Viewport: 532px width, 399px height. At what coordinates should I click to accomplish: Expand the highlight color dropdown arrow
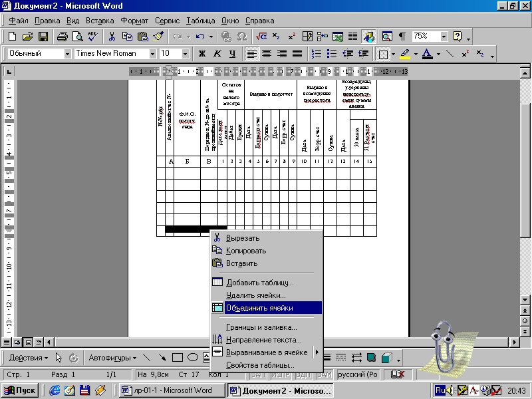[x=416, y=54]
